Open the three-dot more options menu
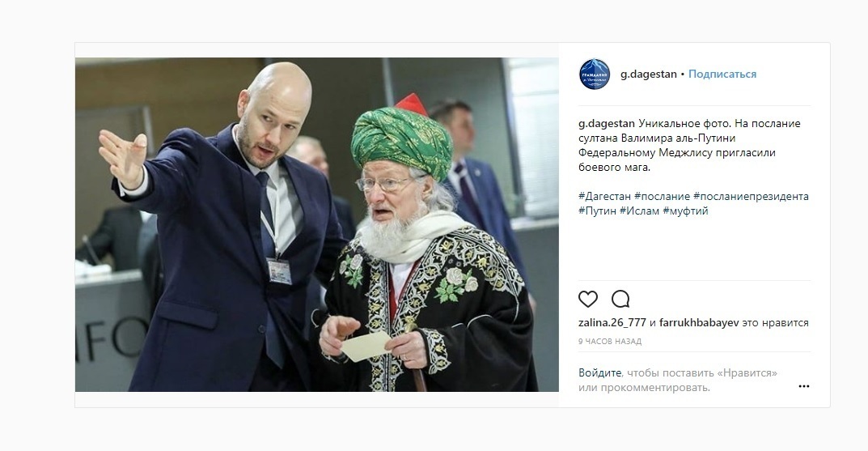 (804, 386)
